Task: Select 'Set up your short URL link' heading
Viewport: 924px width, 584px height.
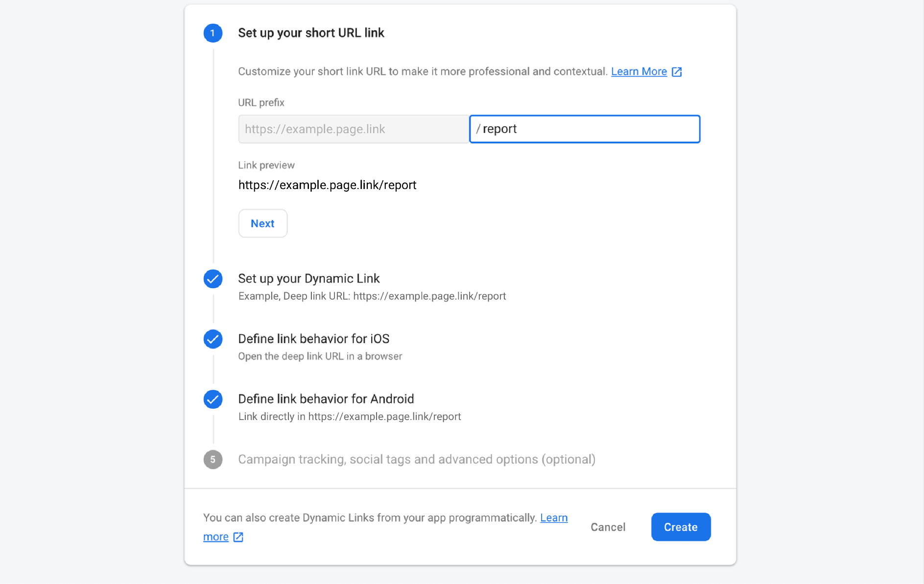Action: click(x=311, y=33)
